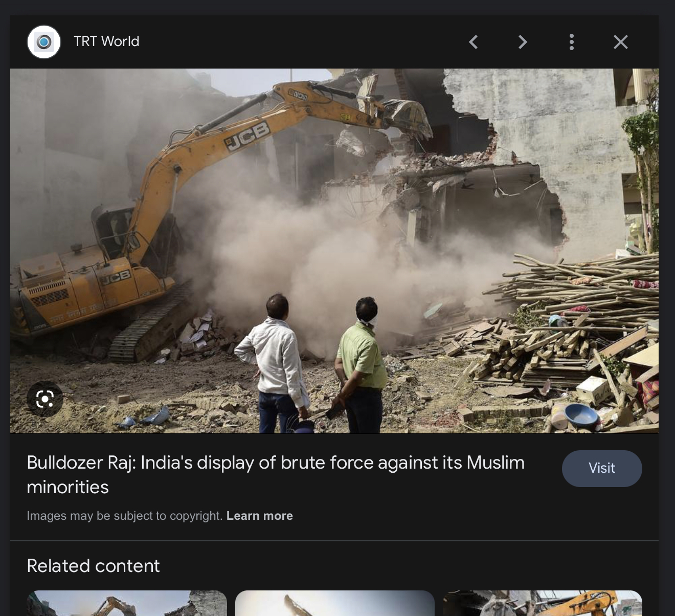
Task: Open the rightmost related content thumbnail
Action: pyautogui.click(x=543, y=603)
